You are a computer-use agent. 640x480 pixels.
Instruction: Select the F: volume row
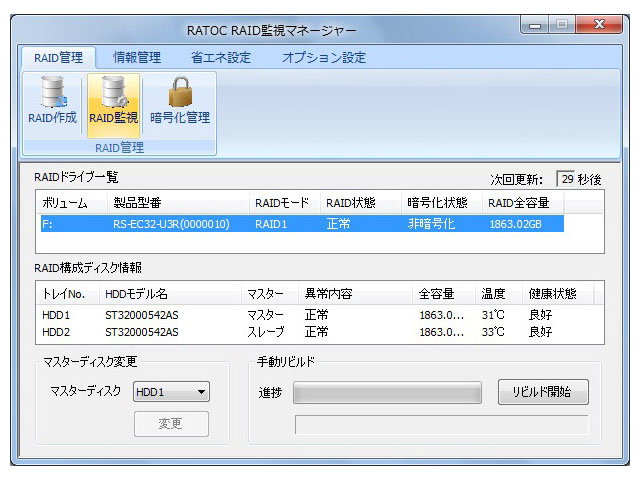302,224
